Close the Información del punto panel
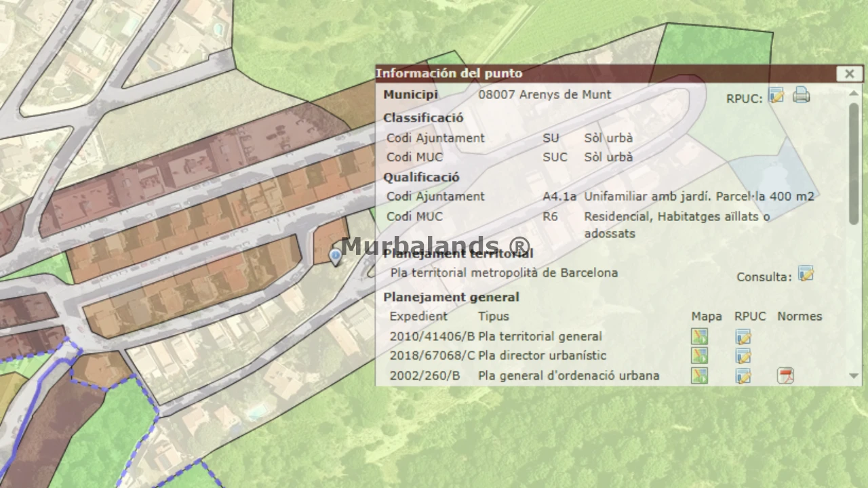 [x=849, y=74]
